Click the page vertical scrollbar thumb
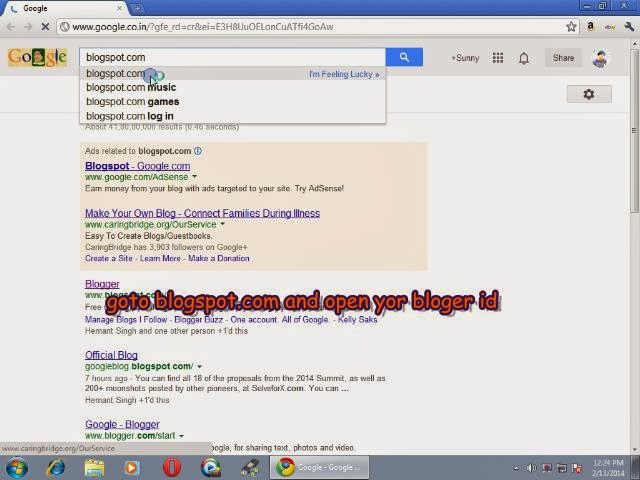 coord(634,131)
